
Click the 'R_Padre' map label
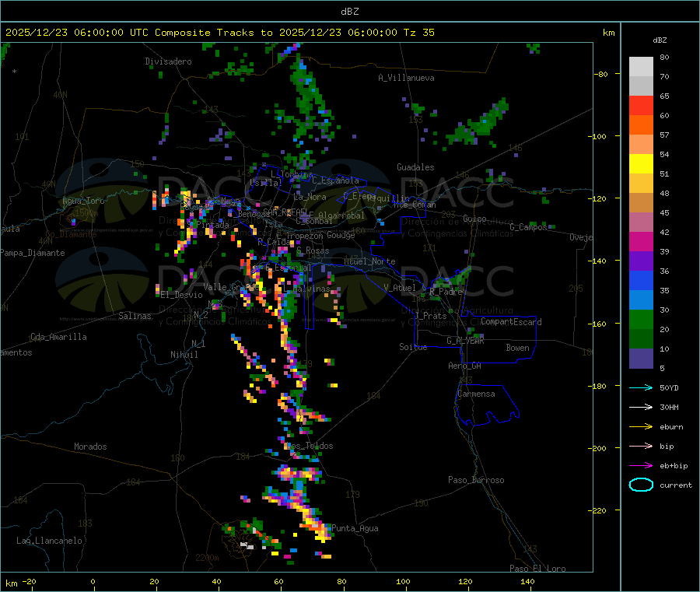(446, 292)
